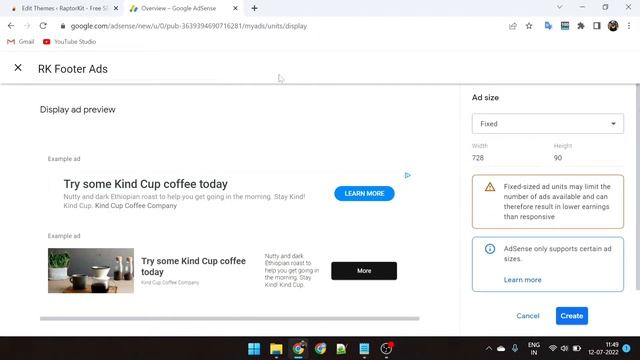Image resolution: width=640 pixels, height=360 pixels.
Task: Open the Extensions puzzle icon
Action: (581, 26)
